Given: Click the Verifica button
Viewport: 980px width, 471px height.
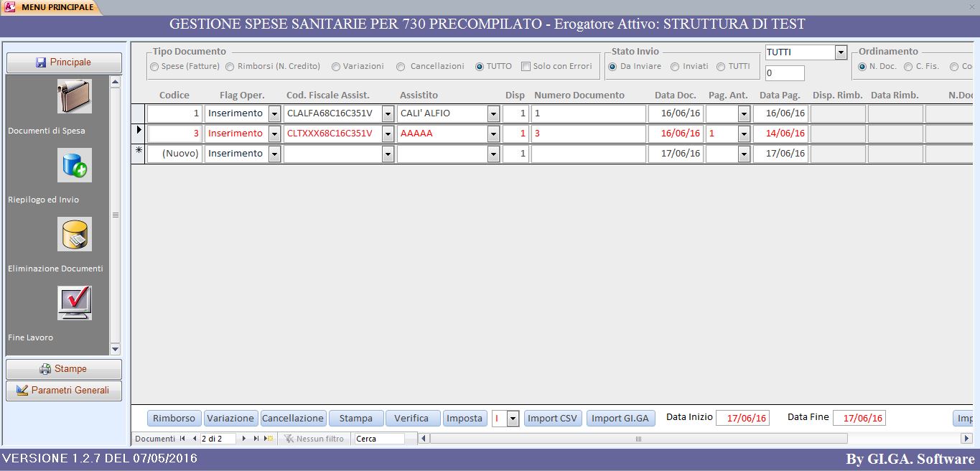Looking at the screenshot, I should point(411,418).
